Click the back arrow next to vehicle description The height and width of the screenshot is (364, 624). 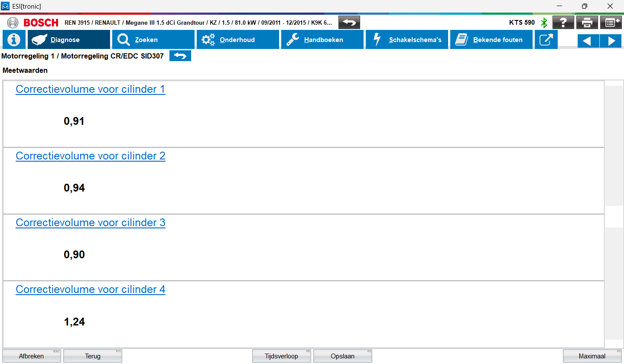coord(349,23)
